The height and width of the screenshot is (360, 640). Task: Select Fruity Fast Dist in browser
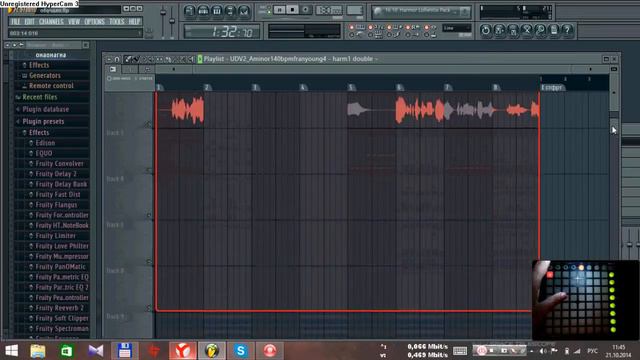pyautogui.click(x=58, y=195)
